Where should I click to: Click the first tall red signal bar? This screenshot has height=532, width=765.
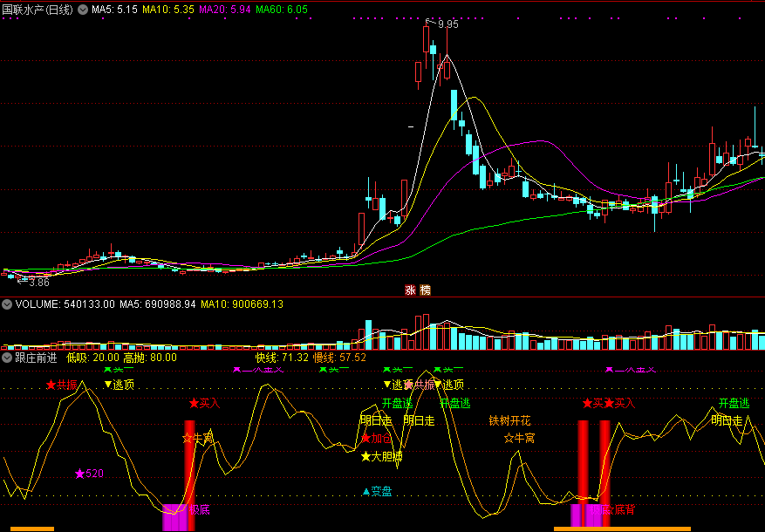click(x=190, y=475)
